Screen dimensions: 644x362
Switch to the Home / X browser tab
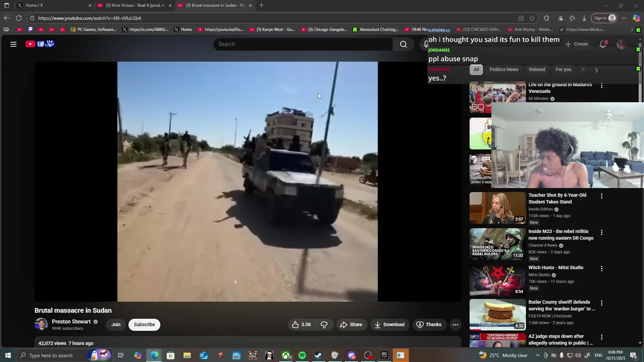[x=54, y=6]
